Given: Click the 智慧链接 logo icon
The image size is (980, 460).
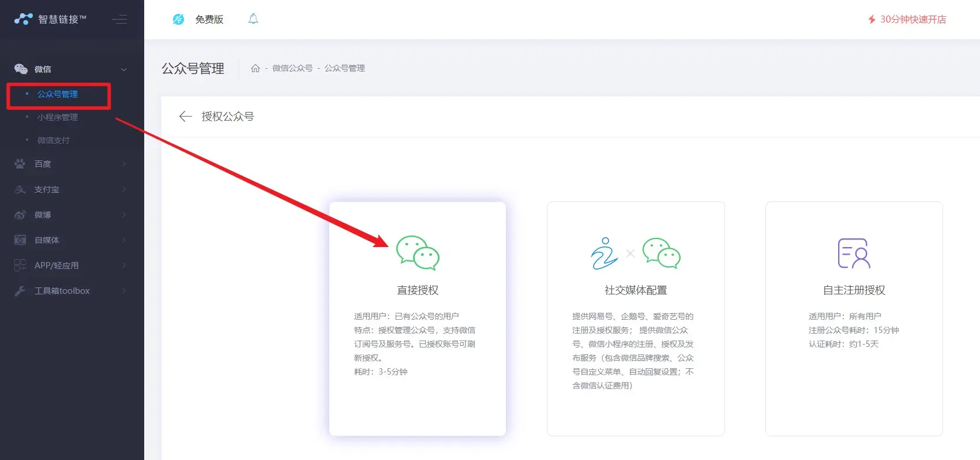Looking at the screenshot, I should [x=24, y=19].
